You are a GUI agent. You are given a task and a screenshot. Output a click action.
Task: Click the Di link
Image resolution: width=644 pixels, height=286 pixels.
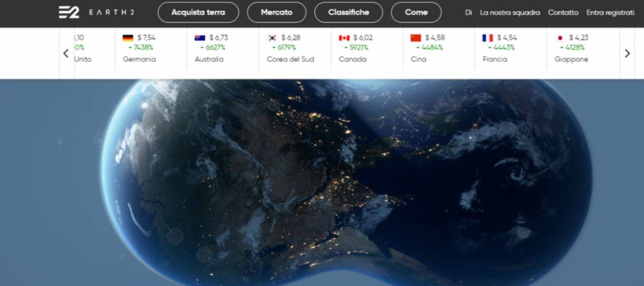click(468, 13)
